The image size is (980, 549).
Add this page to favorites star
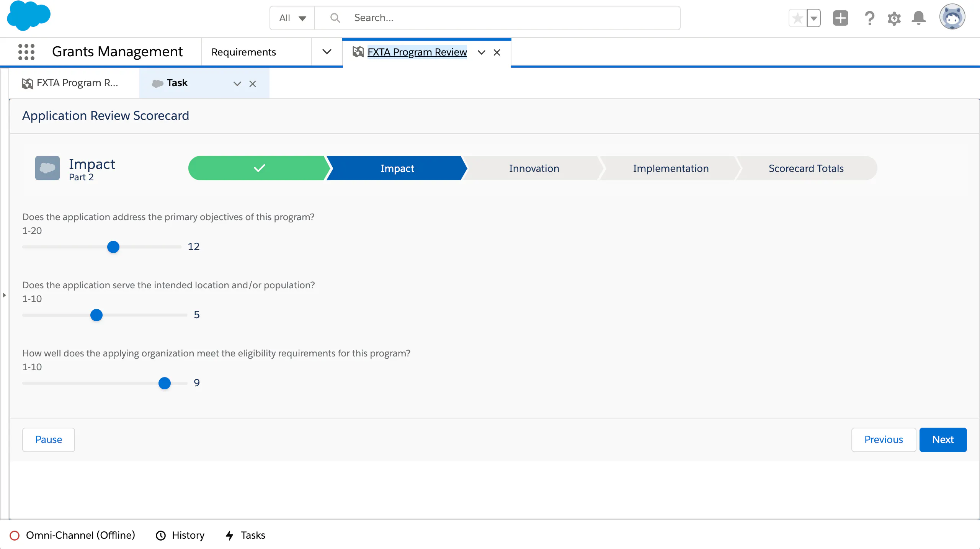798,18
